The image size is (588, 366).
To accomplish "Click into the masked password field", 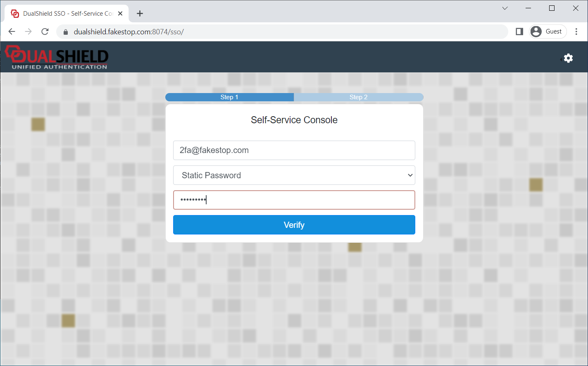I will click(294, 200).
